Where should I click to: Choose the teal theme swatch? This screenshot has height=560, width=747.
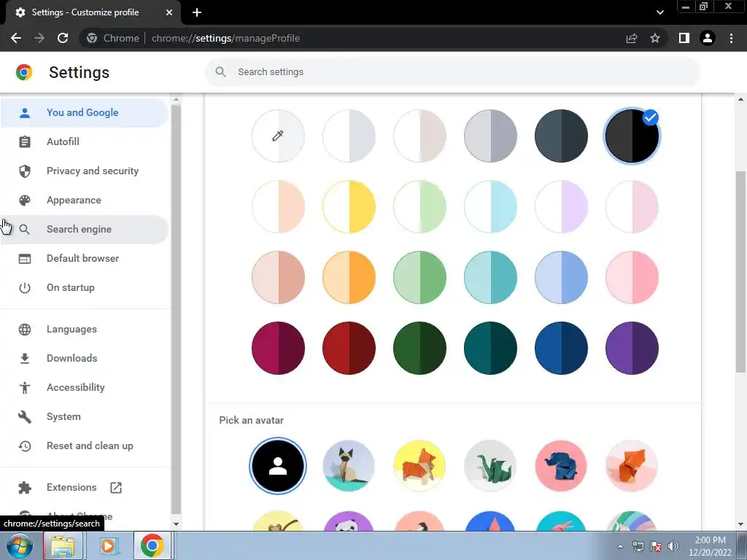coord(491,278)
